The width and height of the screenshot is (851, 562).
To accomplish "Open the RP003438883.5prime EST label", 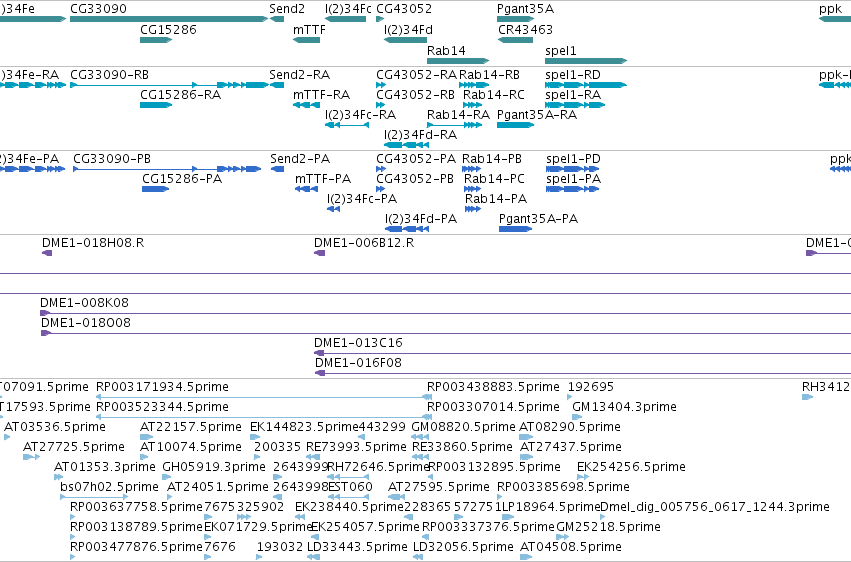I will point(493,387).
